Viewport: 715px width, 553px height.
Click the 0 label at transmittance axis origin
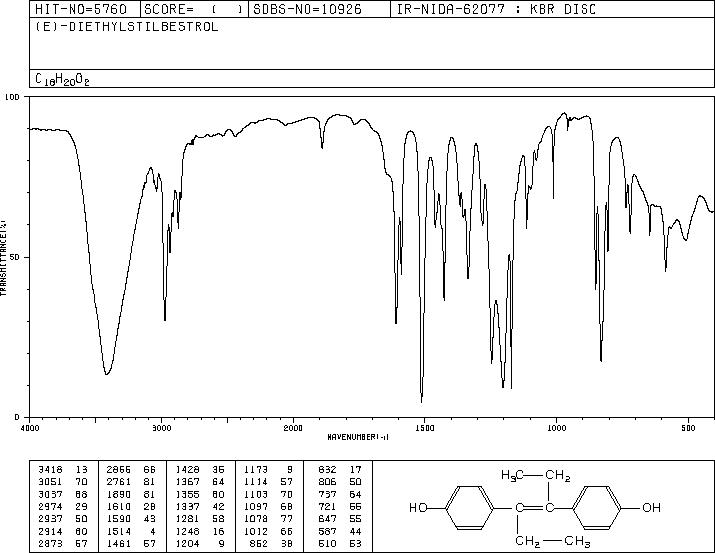click(x=17, y=418)
